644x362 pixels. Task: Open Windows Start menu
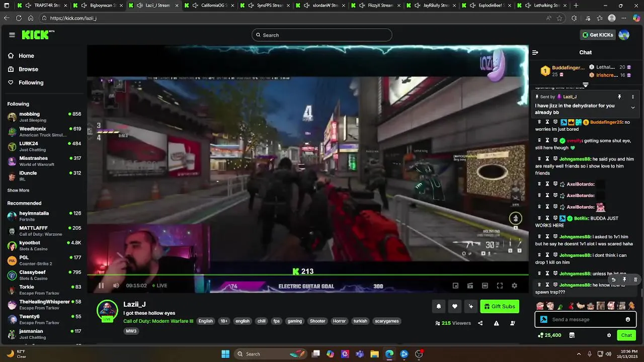click(x=225, y=354)
